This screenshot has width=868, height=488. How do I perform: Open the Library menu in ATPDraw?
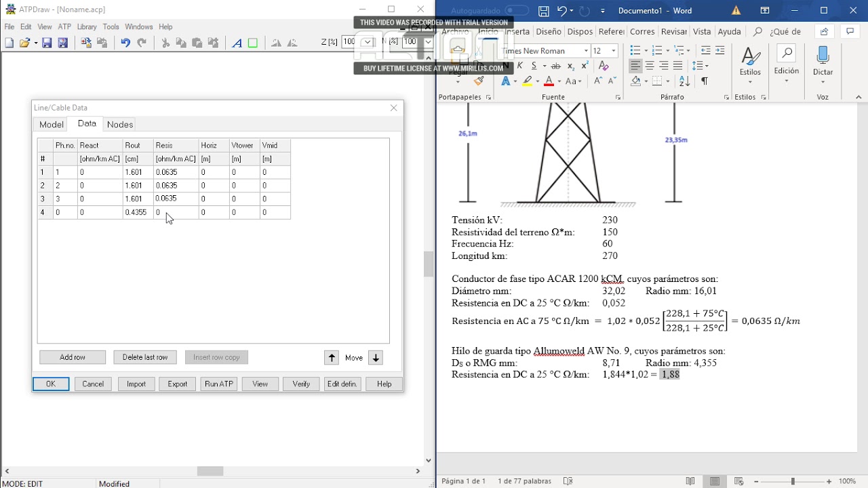[87, 27]
